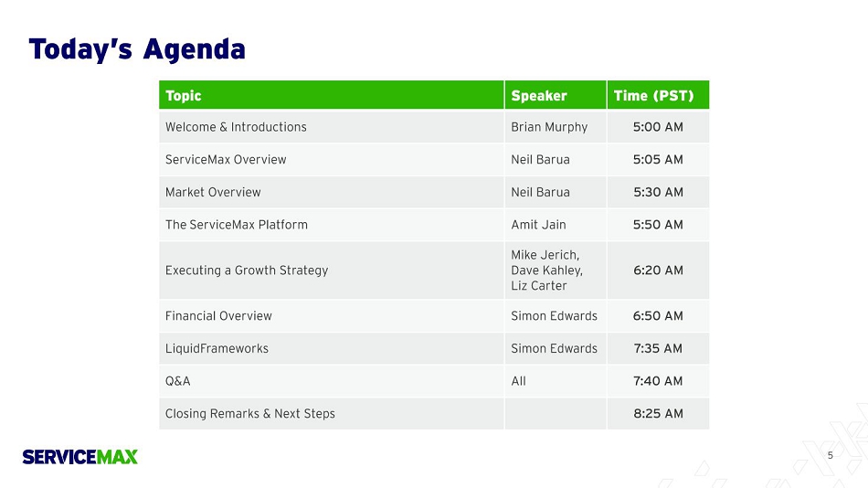This screenshot has height=488, width=868.
Task: Click speaker name Amit Jain
Action: [x=539, y=225]
